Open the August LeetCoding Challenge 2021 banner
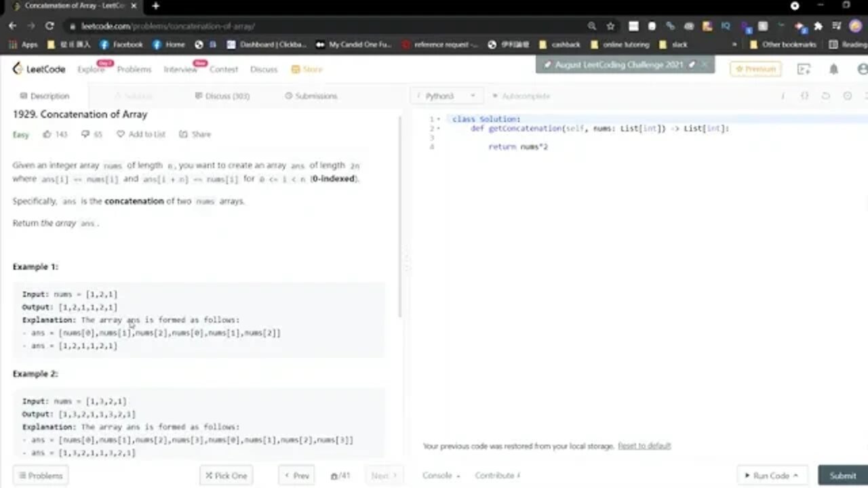868x488 pixels. [x=619, y=64]
